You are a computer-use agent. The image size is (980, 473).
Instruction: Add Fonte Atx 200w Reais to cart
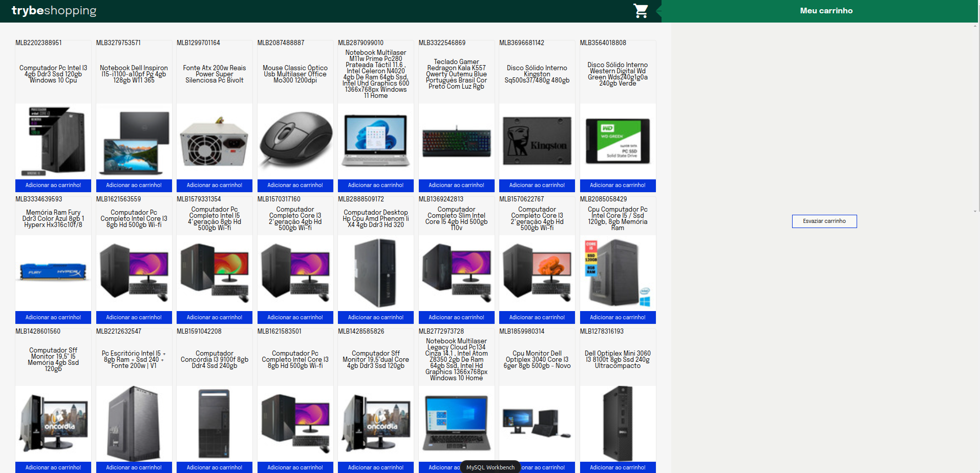tap(215, 186)
